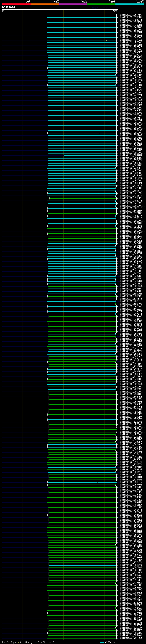
Task: Click the UniRef100_B8AP09 hit label
Action: point(131,50)
